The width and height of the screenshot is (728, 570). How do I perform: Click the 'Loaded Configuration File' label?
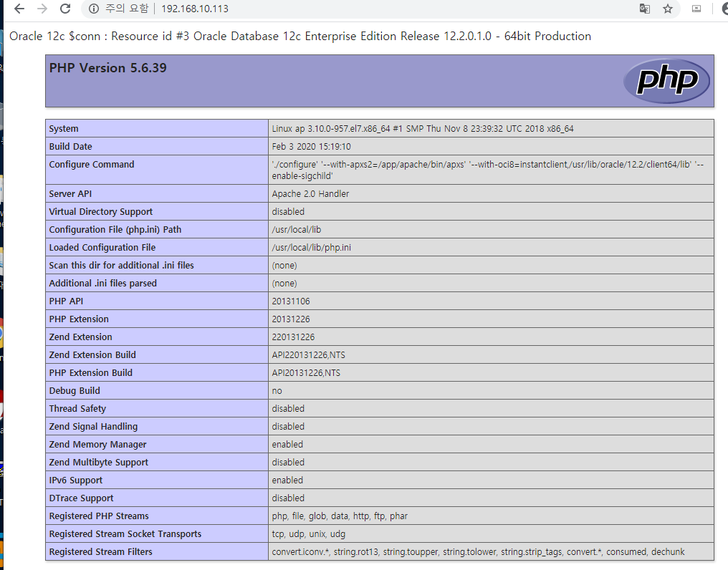tap(102, 247)
